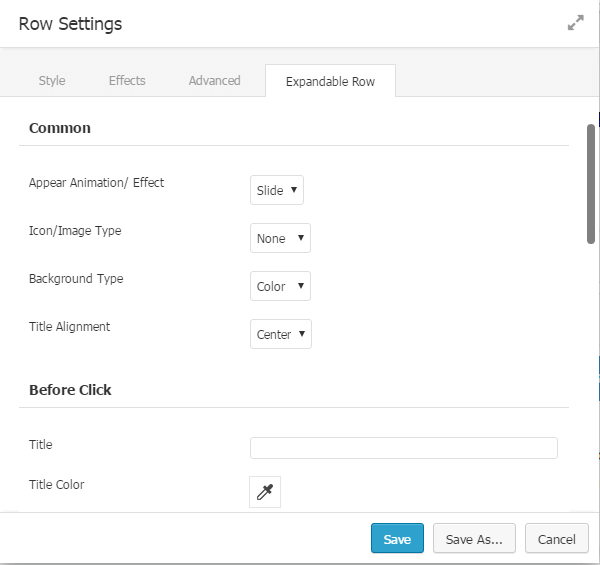Click the Common section heading

coord(60,128)
